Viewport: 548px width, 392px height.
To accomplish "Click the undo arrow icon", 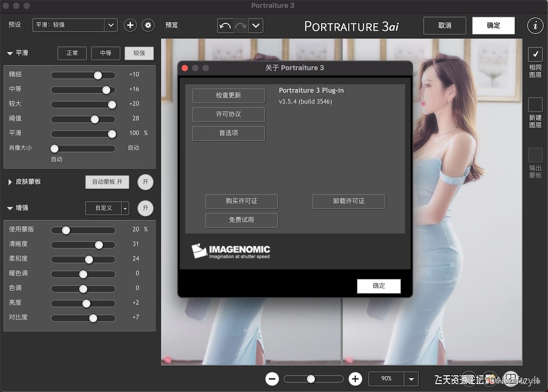I will pyautogui.click(x=225, y=26).
